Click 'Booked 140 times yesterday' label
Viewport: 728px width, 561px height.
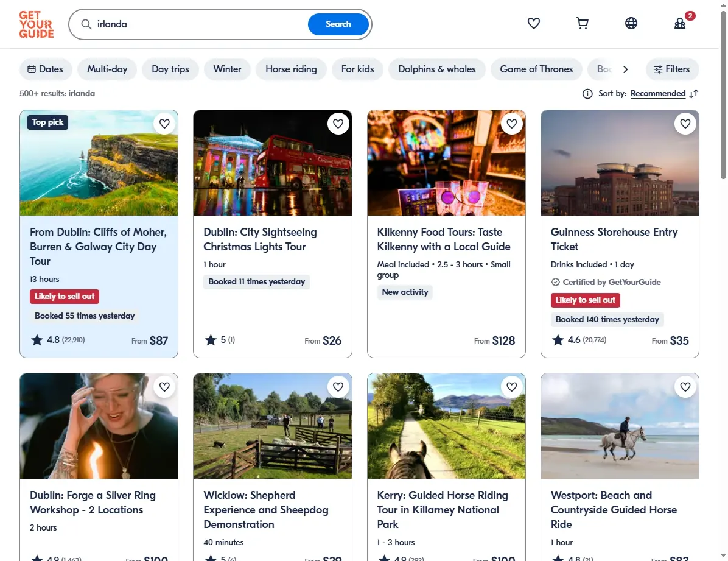[x=607, y=320]
